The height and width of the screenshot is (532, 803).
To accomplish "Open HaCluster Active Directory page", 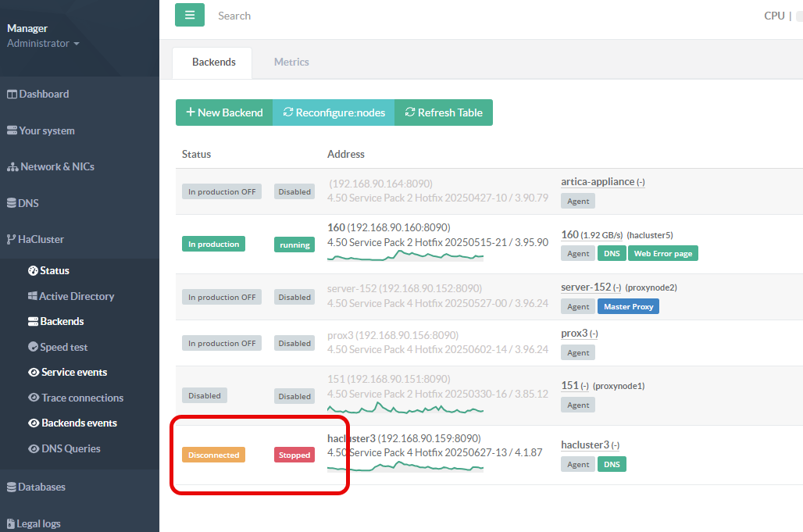I will coord(77,296).
